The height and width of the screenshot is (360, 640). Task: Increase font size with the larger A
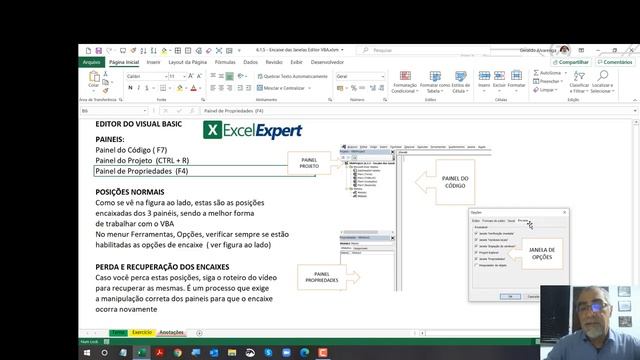click(x=191, y=76)
